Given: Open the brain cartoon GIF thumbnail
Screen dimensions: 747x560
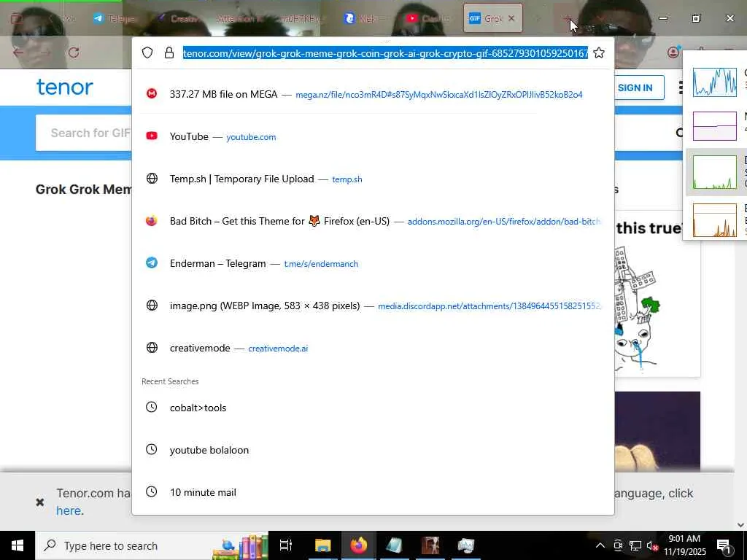Looking at the screenshot, I should [x=657, y=295].
